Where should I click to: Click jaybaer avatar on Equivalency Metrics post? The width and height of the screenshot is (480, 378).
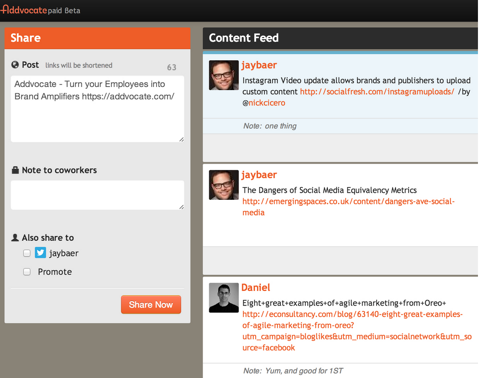(x=224, y=185)
